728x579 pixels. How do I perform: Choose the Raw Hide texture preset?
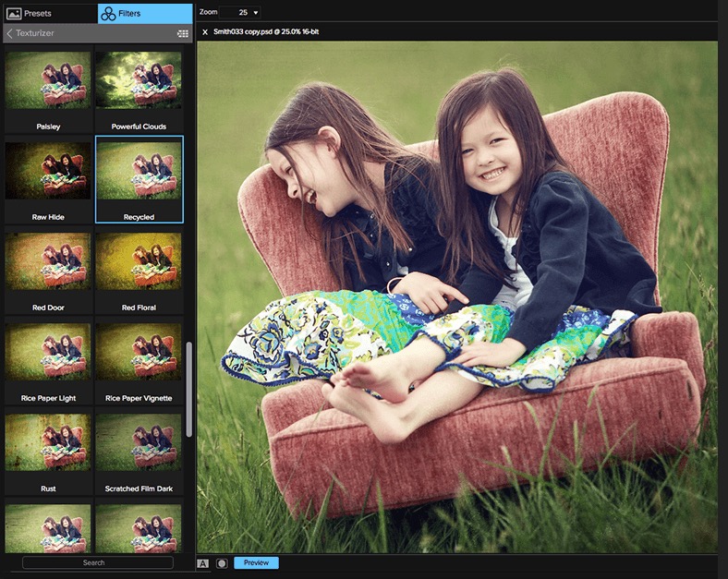coord(48,171)
